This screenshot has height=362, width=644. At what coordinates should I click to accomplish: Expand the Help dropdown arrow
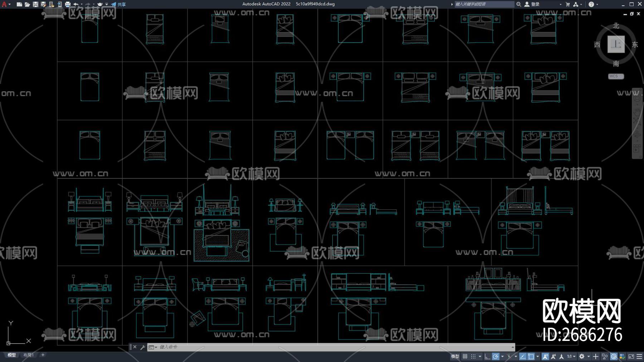(x=597, y=4)
